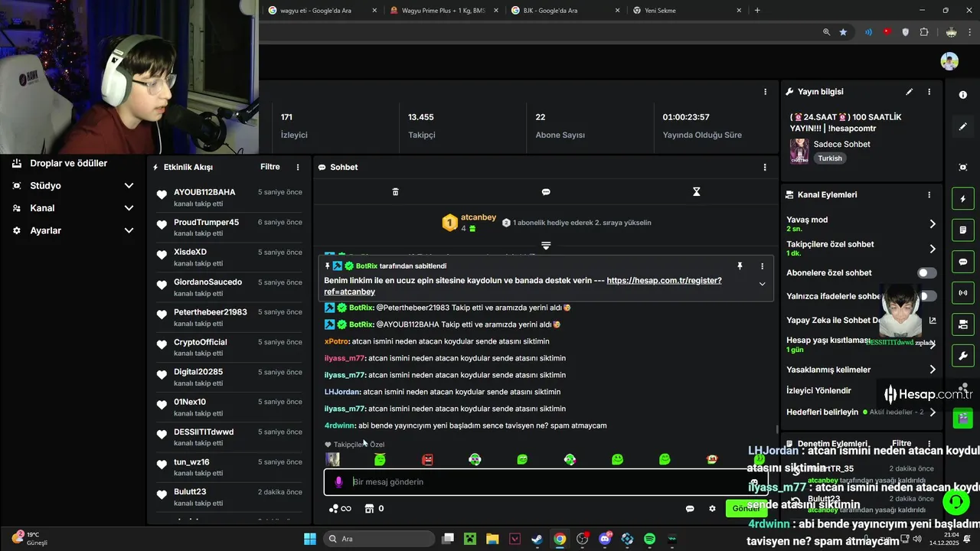Toggle Abonelere özel sohbet switch
The image size is (980, 551).
pyautogui.click(x=926, y=273)
